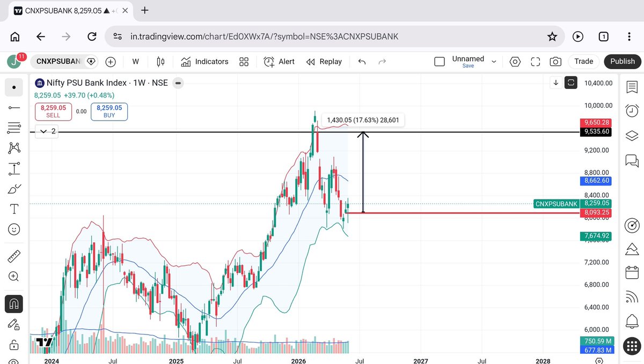Reload the TradingView page
Viewport: 644px width, 364px height.
click(x=92, y=36)
